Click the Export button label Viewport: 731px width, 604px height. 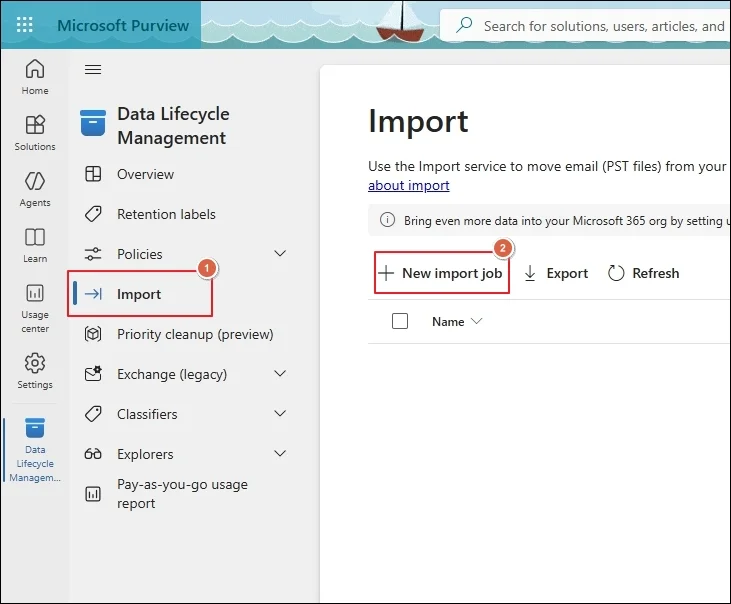(567, 273)
